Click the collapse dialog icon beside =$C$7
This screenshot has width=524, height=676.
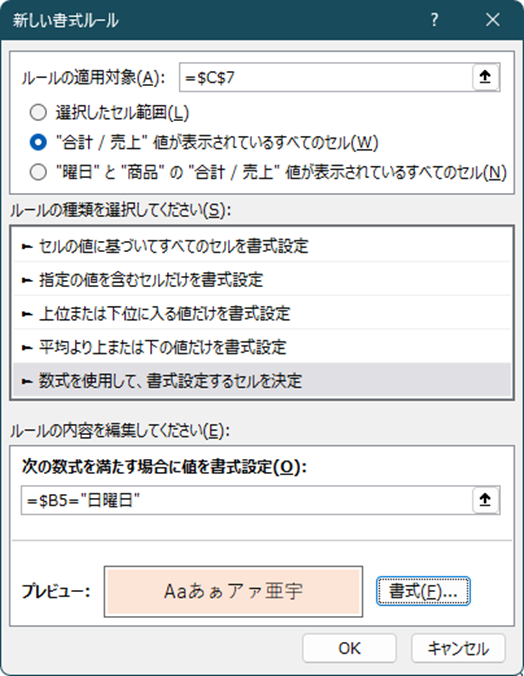(485, 77)
